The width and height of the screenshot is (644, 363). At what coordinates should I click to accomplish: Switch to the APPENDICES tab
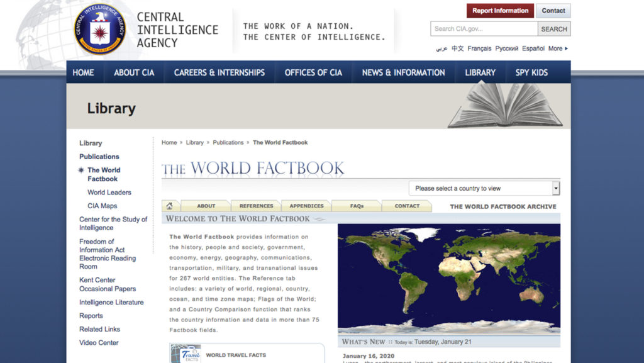306,206
